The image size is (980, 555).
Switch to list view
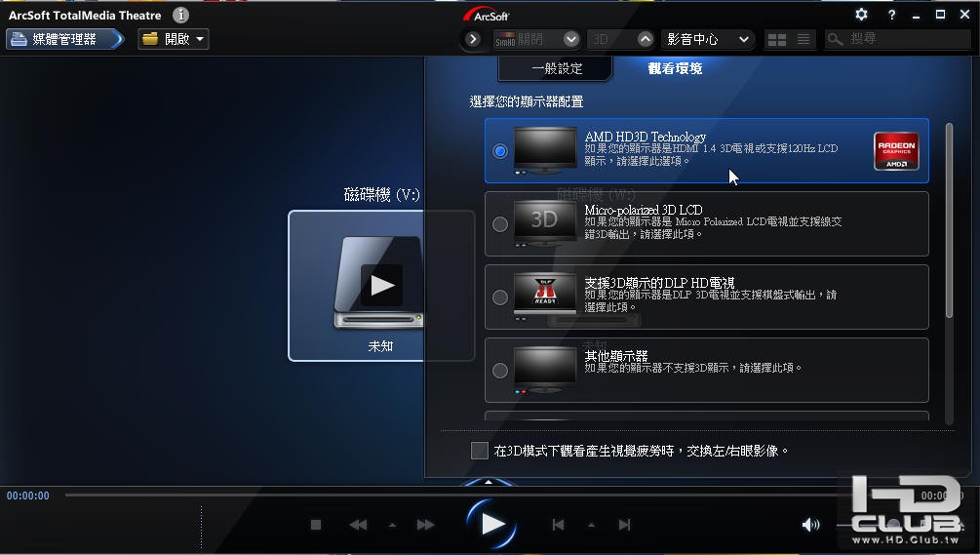point(804,40)
